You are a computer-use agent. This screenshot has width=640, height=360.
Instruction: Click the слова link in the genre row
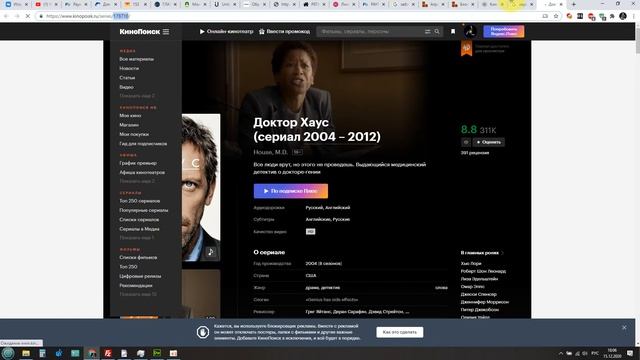pos(441,288)
